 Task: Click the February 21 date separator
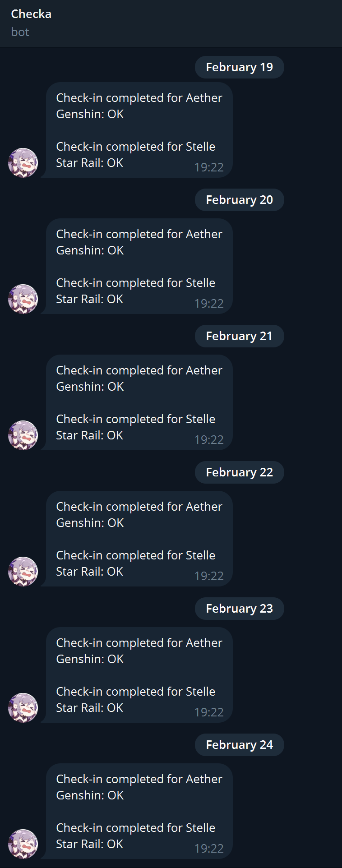click(239, 336)
